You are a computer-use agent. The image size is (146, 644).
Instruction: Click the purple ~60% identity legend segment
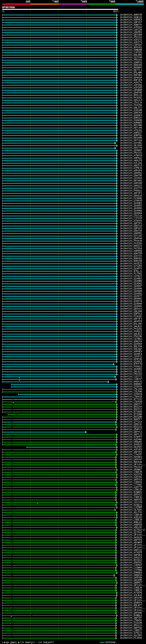(73, 4)
